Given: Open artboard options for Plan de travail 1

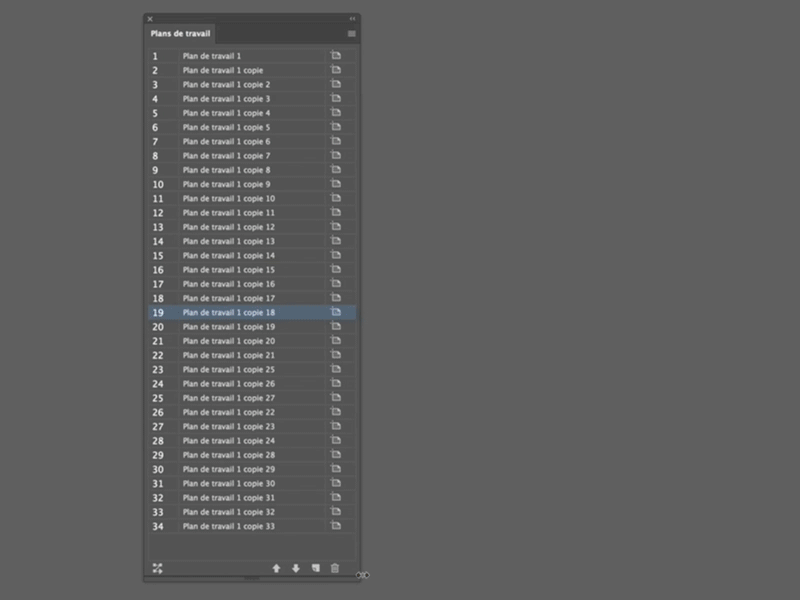Looking at the screenshot, I should pos(338,56).
